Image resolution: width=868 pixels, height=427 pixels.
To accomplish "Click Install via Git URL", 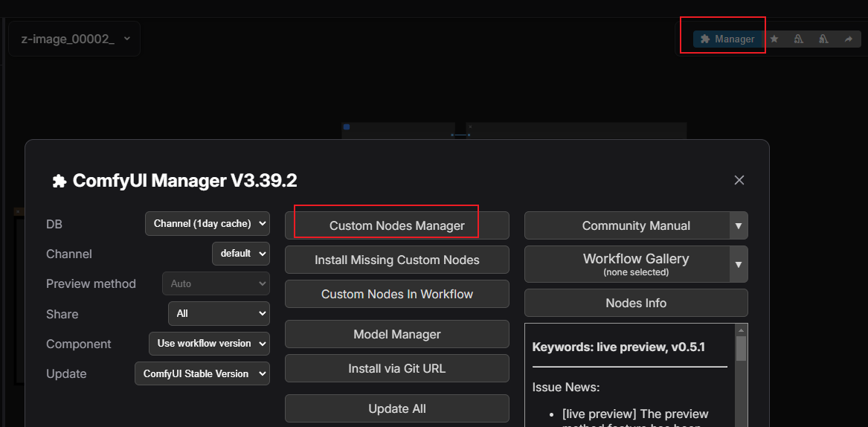I will click(x=397, y=368).
